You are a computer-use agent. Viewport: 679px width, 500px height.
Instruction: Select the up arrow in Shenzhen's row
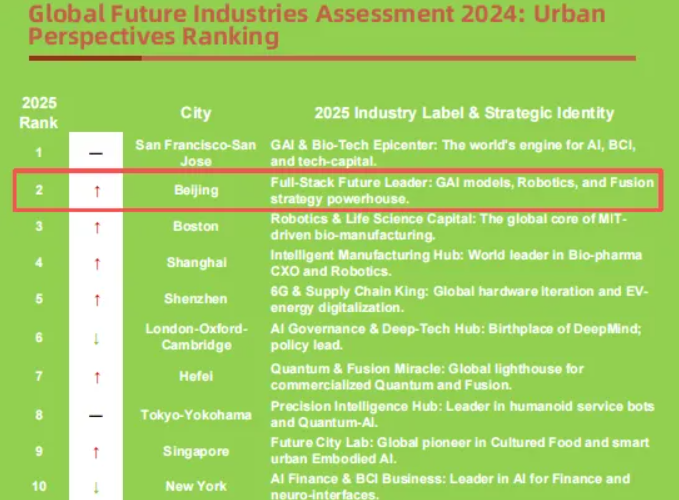pos(96,299)
